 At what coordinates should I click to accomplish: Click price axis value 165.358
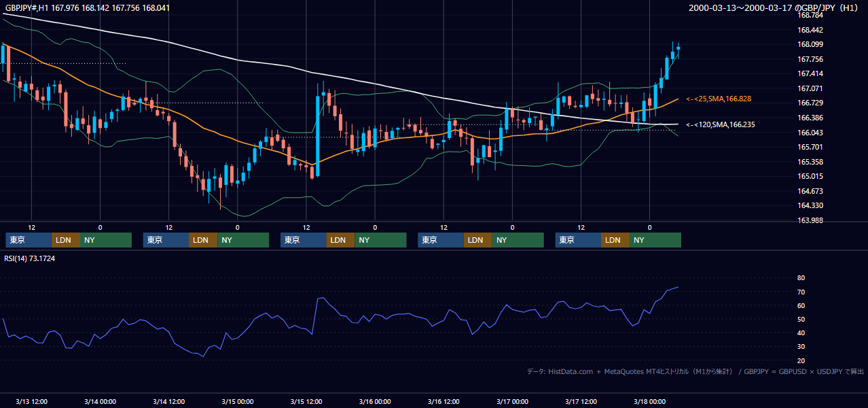tap(809, 163)
